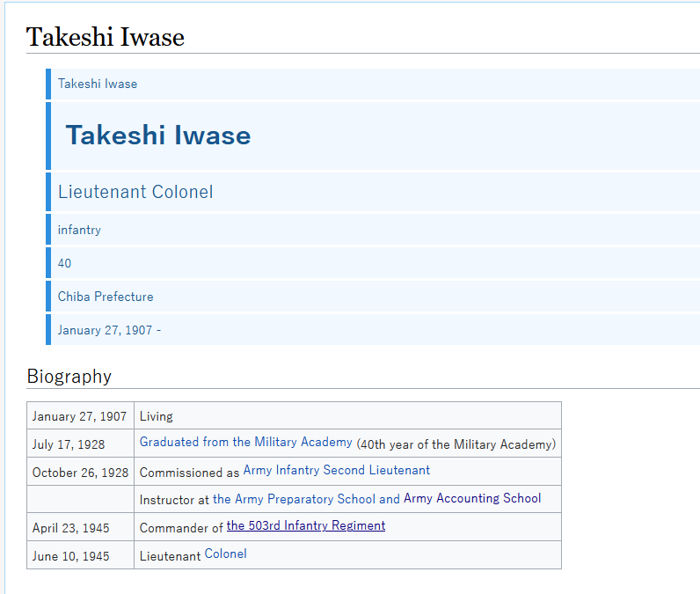
Task: Open the Army Infantry Second Lieutenant link
Action: 336,470
